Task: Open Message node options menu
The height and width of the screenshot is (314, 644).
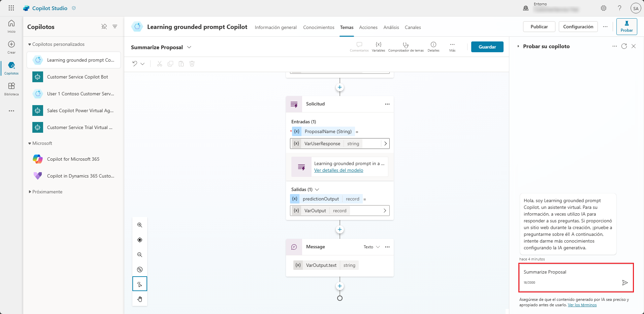Action: [387, 247]
